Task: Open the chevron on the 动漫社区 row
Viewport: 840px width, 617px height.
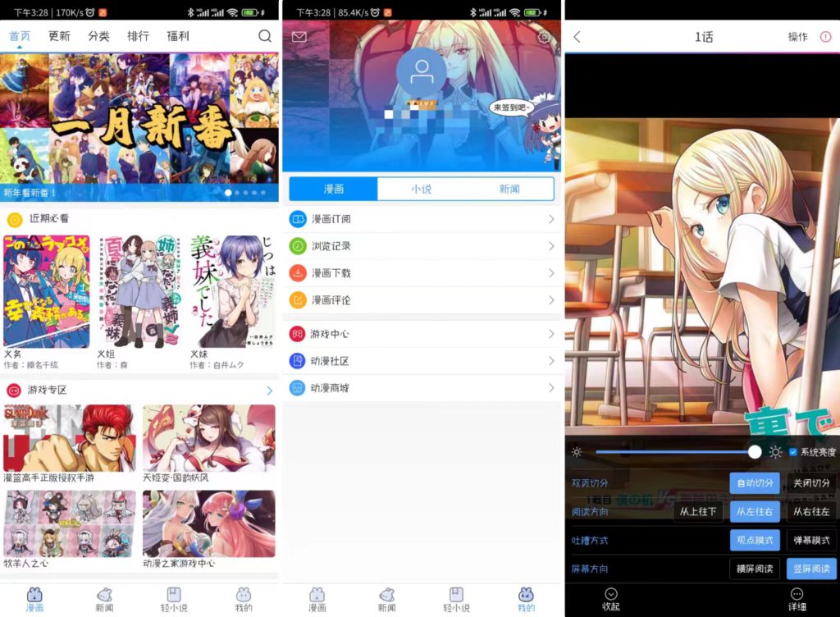Action: click(551, 360)
